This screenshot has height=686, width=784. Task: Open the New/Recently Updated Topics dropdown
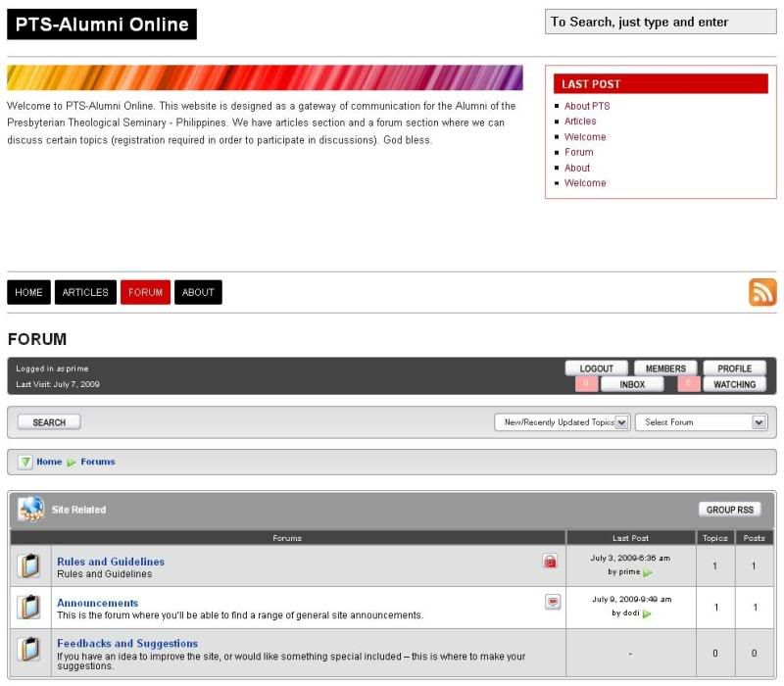coord(563,422)
